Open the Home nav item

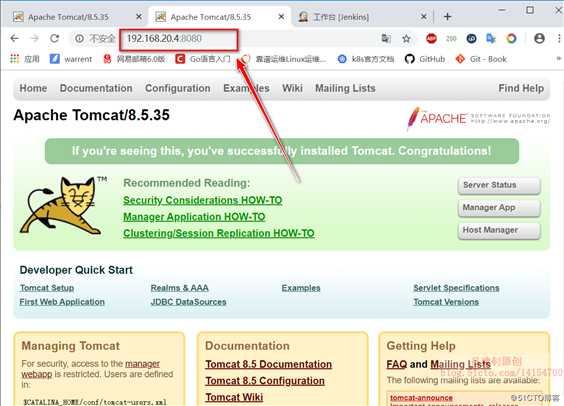tap(33, 88)
